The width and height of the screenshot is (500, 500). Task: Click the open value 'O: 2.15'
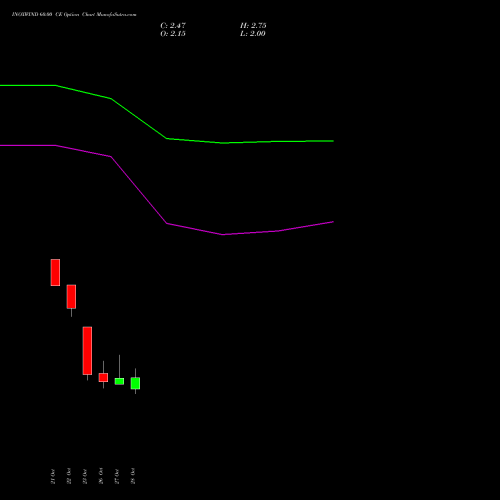(173, 34)
